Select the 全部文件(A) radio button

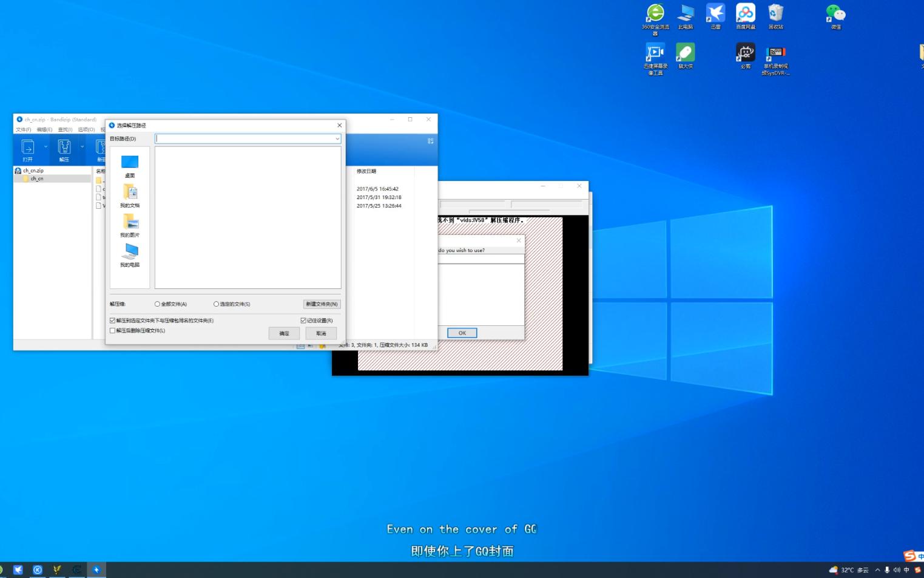click(x=157, y=304)
